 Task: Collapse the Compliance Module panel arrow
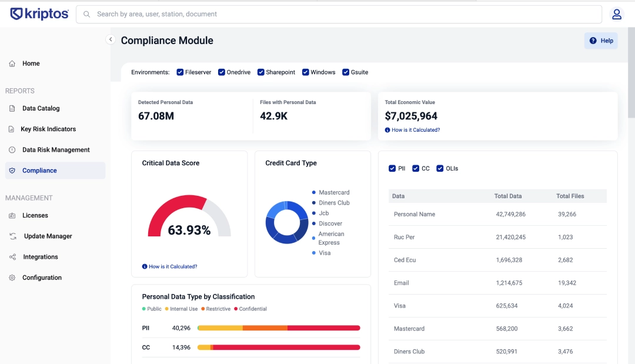coord(111,39)
